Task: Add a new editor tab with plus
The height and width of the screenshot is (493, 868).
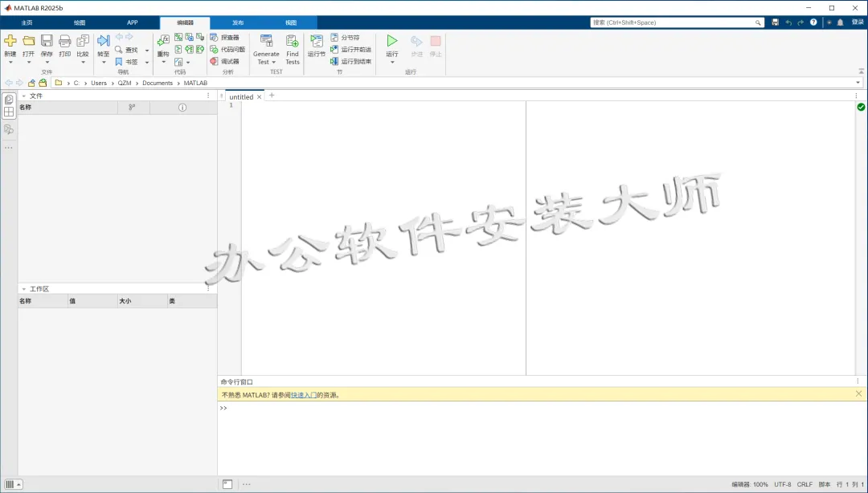Action: (x=272, y=96)
